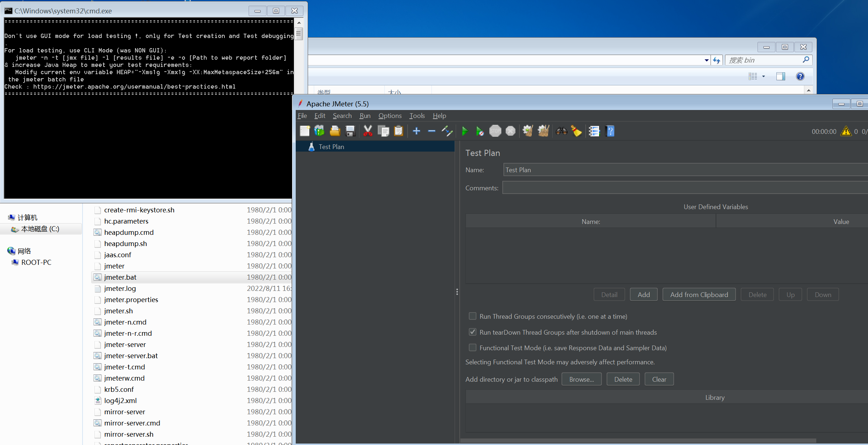868x445 pixels.
Task: Click the yellow warning triangle log indicator
Action: click(846, 131)
